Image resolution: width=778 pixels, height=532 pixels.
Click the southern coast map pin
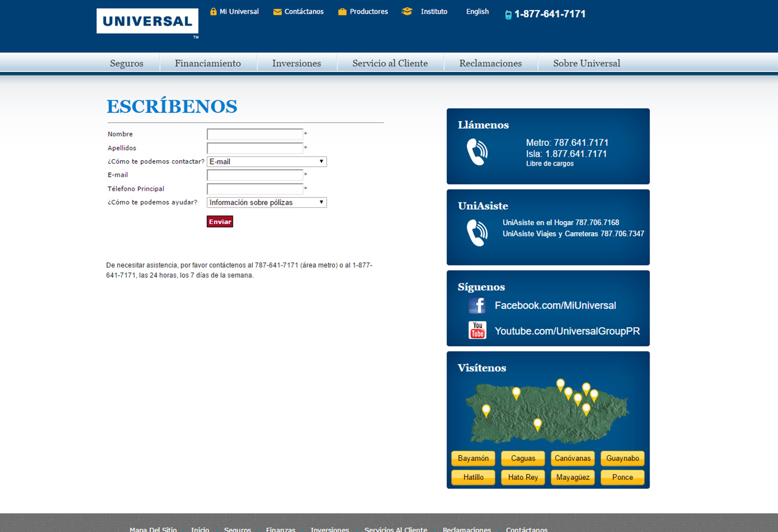(537, 425)
